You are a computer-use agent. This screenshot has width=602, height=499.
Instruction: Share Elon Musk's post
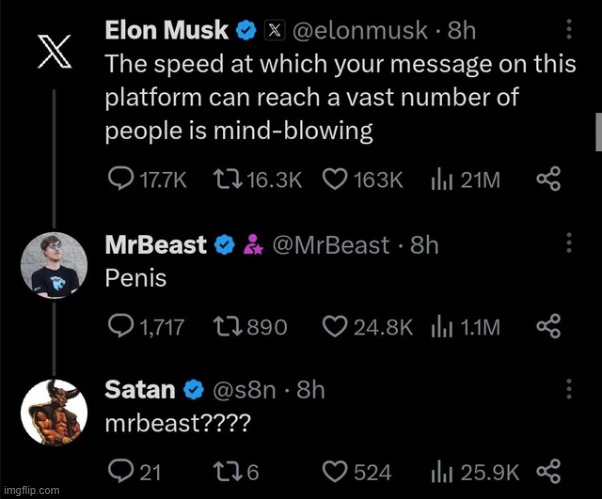pos(549,180)
